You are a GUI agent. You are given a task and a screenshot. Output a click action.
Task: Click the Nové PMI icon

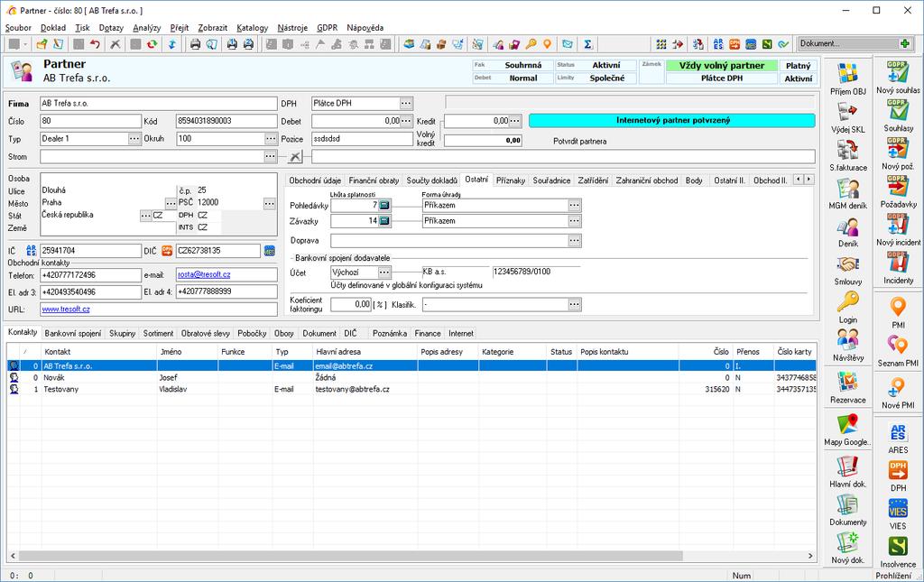click(898, 393)
